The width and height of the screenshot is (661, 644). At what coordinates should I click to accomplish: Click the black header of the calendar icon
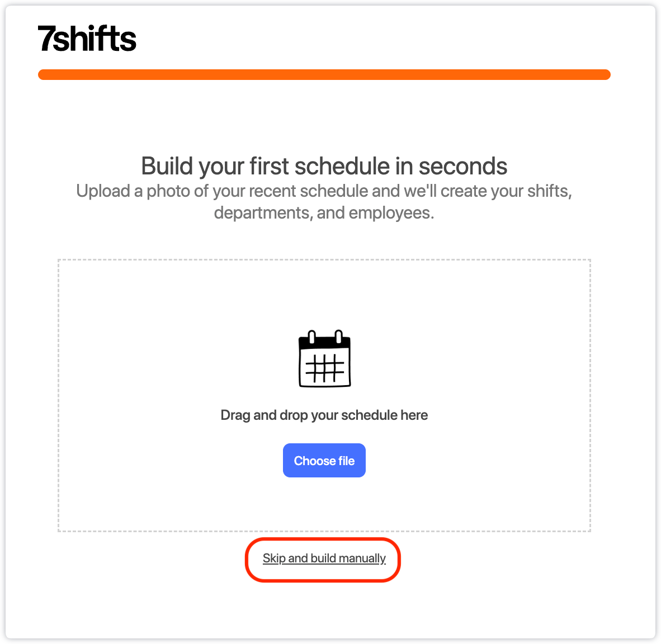coord(324,342)
